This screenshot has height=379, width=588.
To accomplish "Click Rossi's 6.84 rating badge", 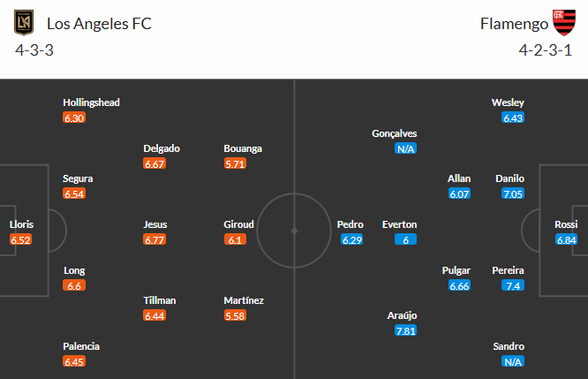I will [566, 239].
